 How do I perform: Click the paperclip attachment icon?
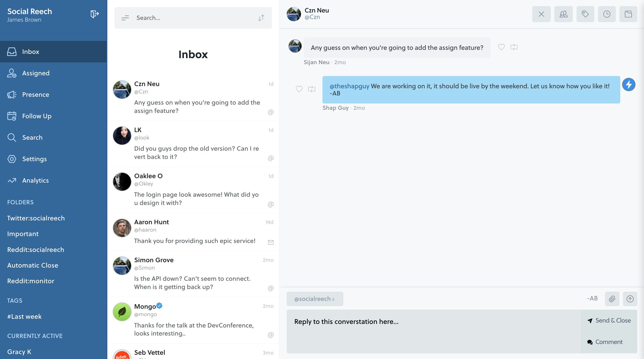click(x=612, y=299)
